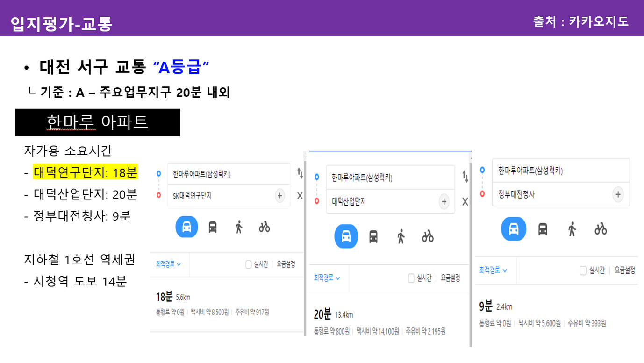Click origin field above SK대덕연구단지
The height and width of the screenshot is (363, 644).
pos(229,174)
